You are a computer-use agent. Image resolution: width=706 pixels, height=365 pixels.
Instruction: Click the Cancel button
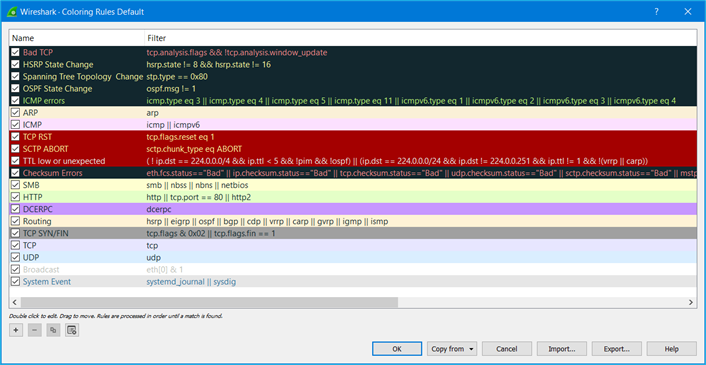click(507, 349)
